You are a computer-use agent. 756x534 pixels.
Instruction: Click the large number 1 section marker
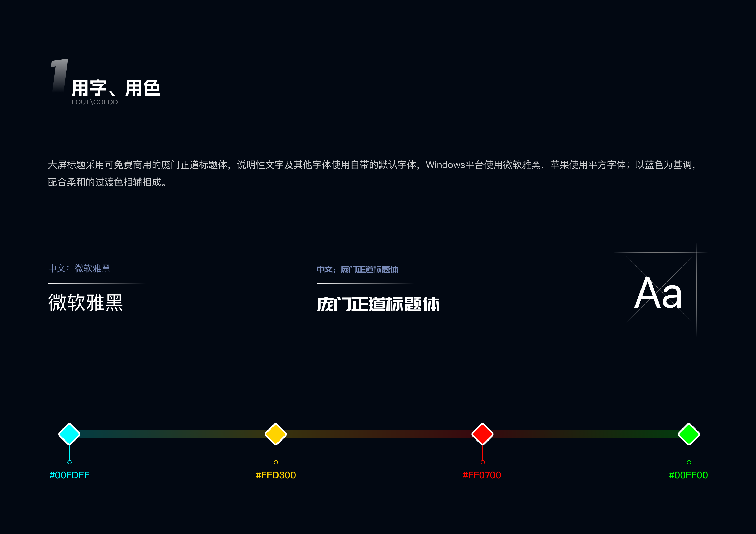coord(60,75)
